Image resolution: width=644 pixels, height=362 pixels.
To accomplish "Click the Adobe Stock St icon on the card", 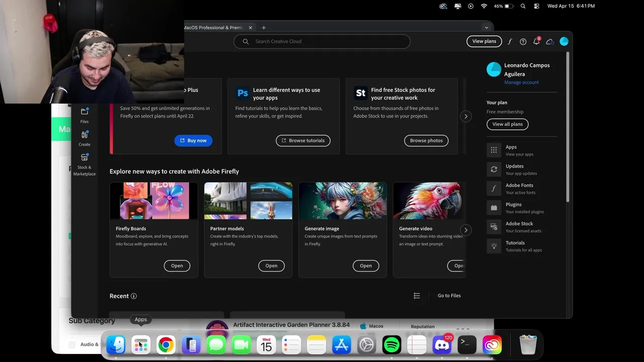I will point(360,93).
